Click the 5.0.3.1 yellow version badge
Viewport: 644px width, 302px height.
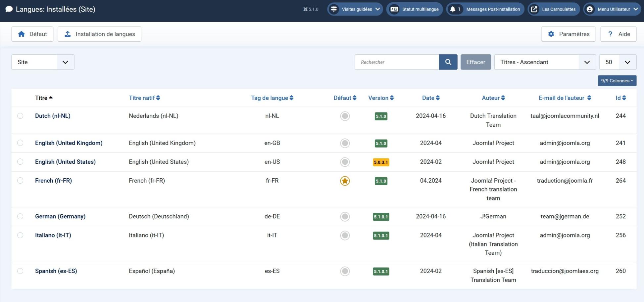[x=381, y=162]
